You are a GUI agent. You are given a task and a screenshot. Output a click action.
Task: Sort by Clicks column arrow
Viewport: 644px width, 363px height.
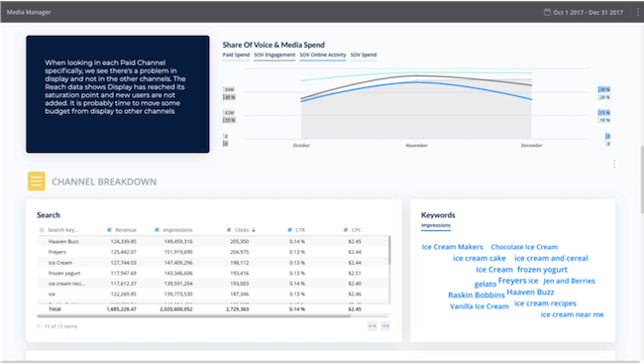pos(254,230)
